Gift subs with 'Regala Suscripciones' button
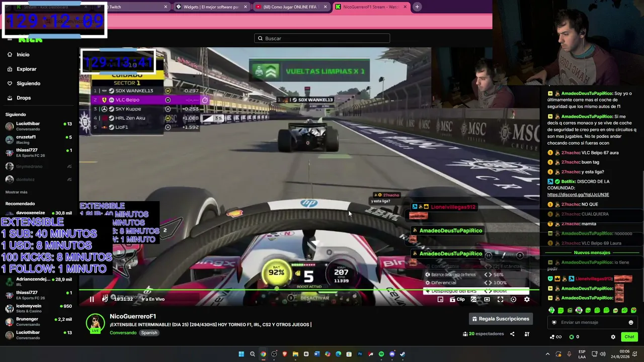The image size is (644, 362). coord(501,319)
